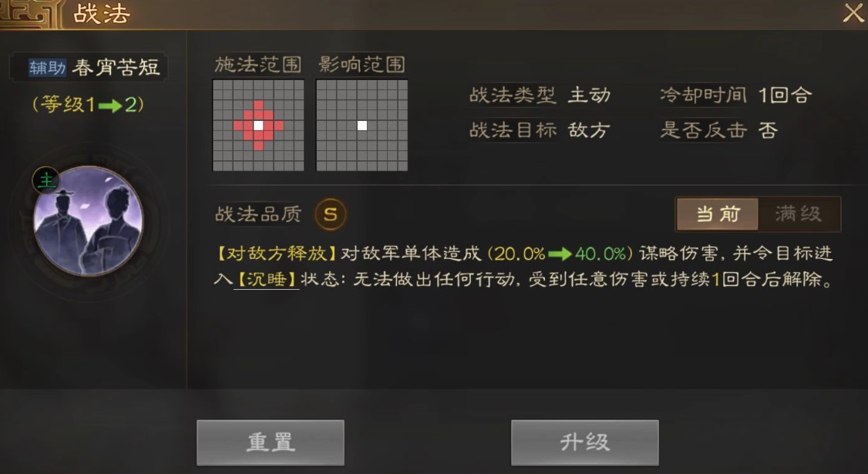This screenshot has width=868, height=474.
Task: Click the 重置 button
Action: (x=271, y=442)
